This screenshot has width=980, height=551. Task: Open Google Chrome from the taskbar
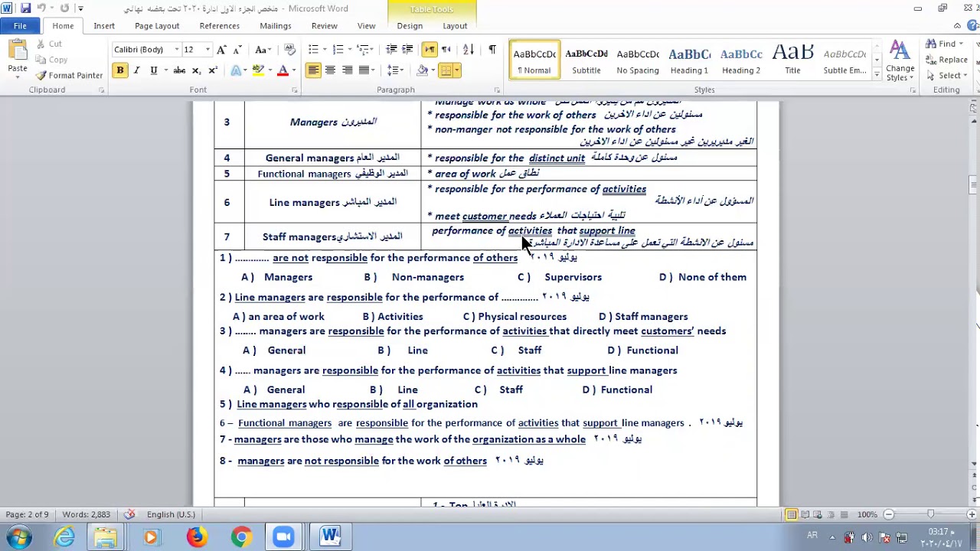241,536
